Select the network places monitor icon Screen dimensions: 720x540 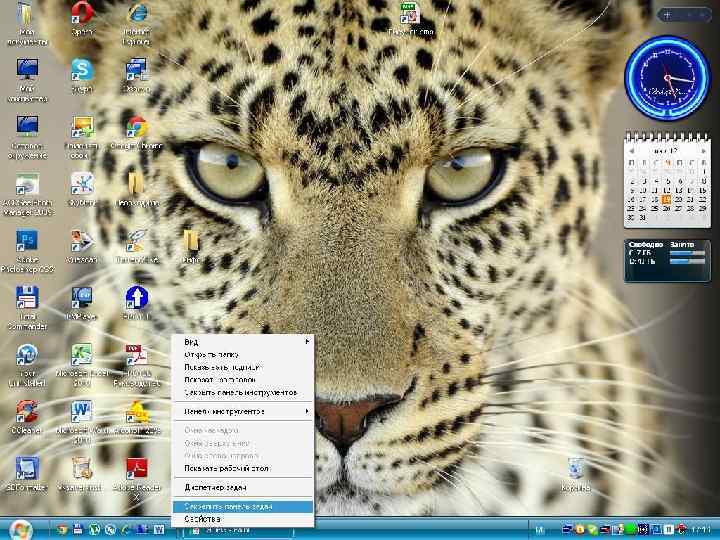pos(27,137)
